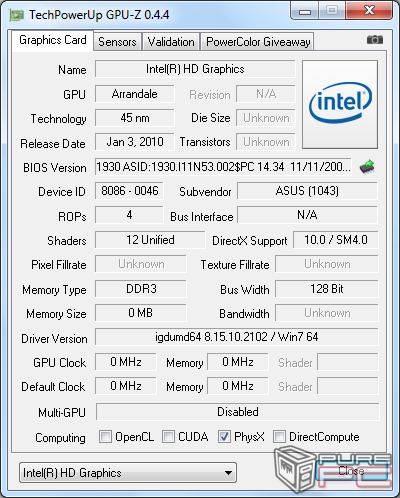Minimize the GPU-Z window
400x498 pixels.
(x=305, y=11)
